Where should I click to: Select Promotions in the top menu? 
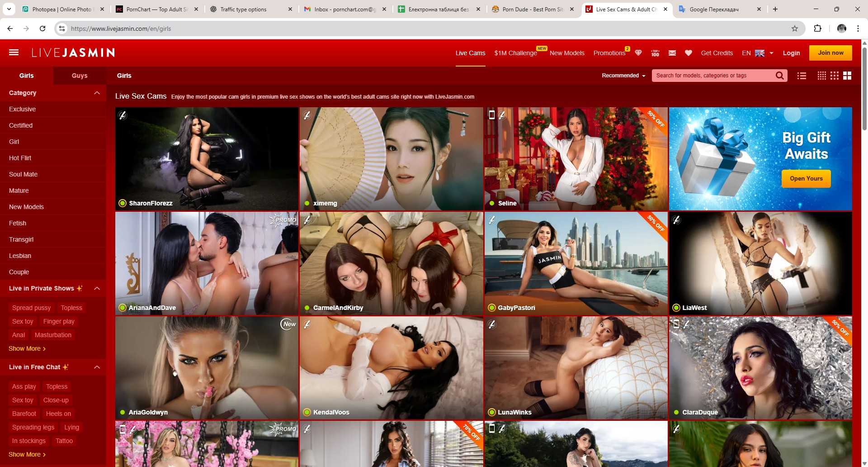[x=609, y=53]
